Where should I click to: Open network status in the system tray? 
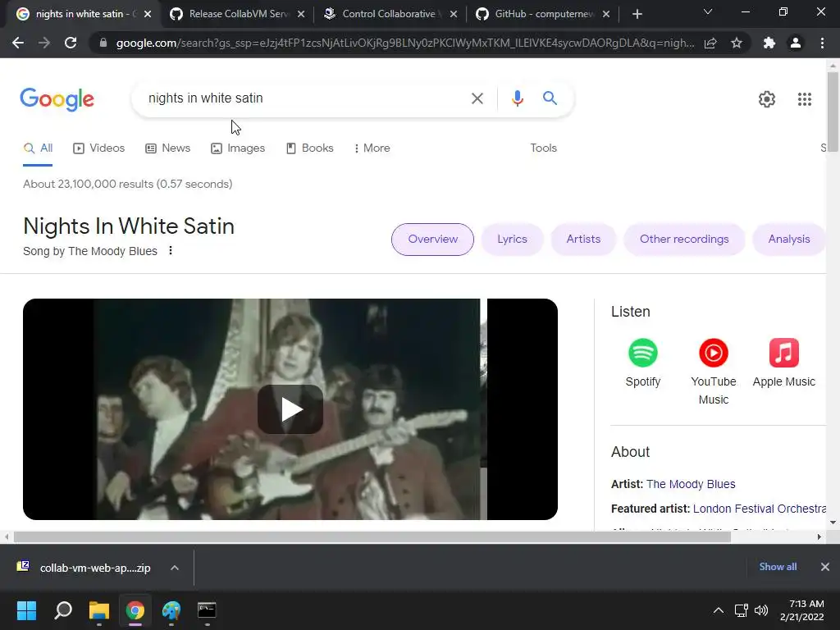(741, 610)
